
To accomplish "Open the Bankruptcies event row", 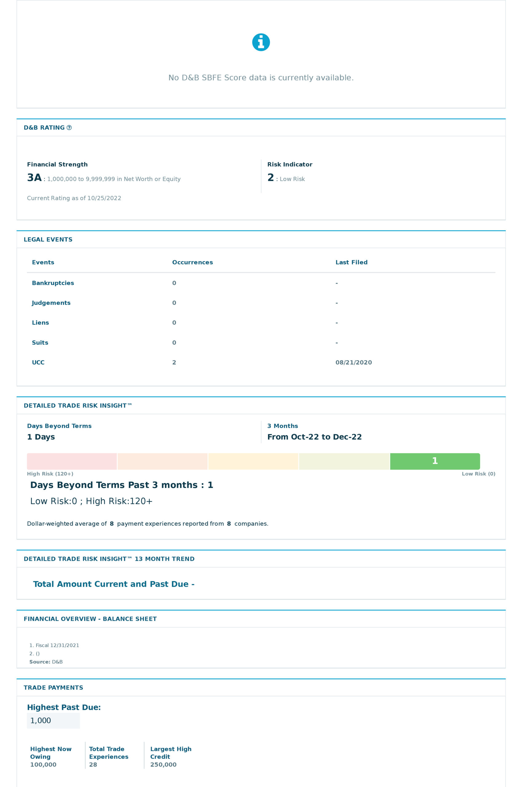I will pyautogui.click(x=53, y=283).
